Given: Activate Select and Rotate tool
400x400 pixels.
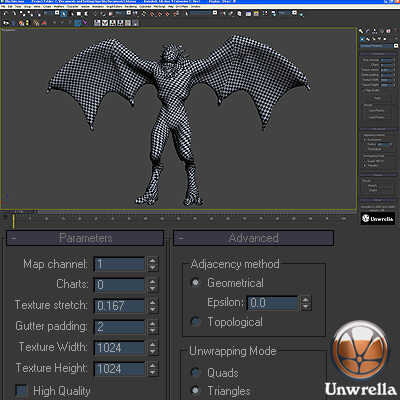Looking at the screenshot, I should [x=103, y=14].
